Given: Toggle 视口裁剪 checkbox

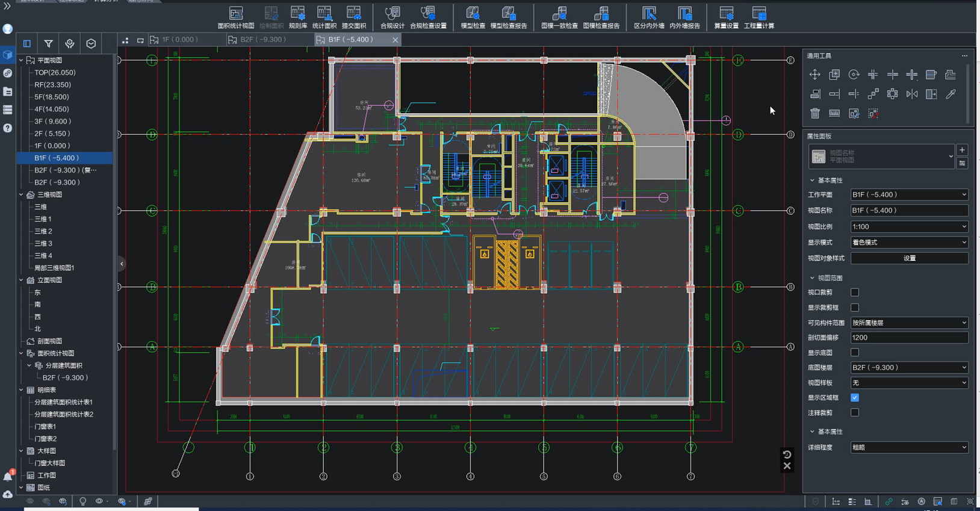Looking at the screenshot, I should coord(855,293).
